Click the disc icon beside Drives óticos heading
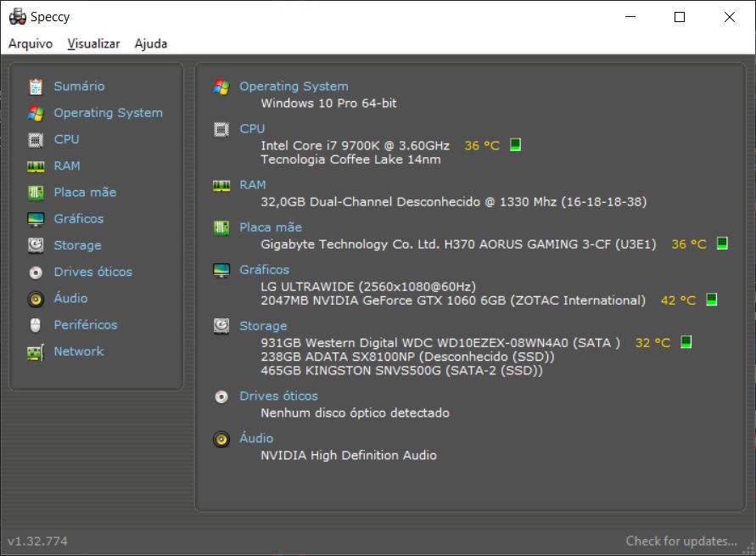The image size is (756, 556). coord(221,397)
